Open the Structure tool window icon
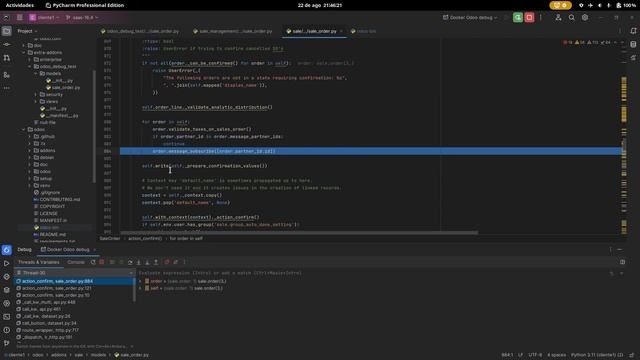The image size is (640, 360). 7,75
